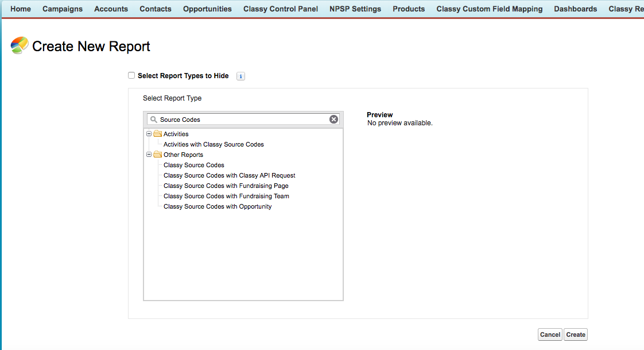Click the Create New Report title
Image resolution: width=644 pixels, height=350 pixels.
[x=91, y=46]
